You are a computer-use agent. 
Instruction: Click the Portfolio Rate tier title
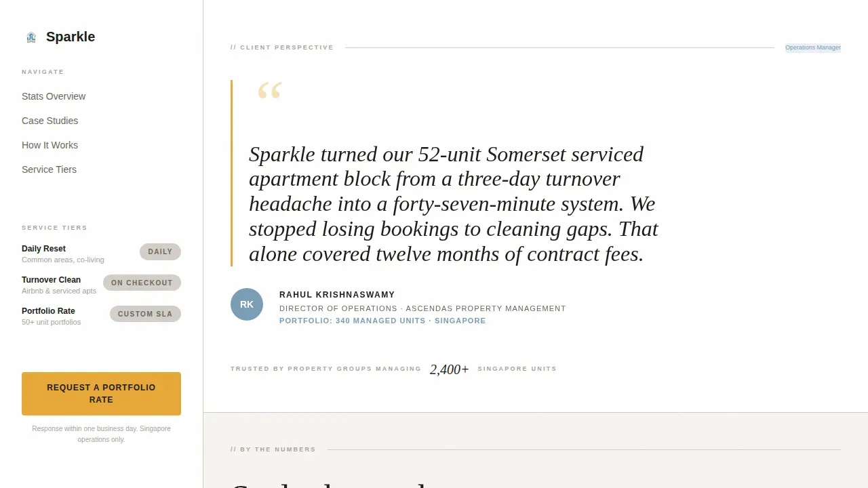48,311
